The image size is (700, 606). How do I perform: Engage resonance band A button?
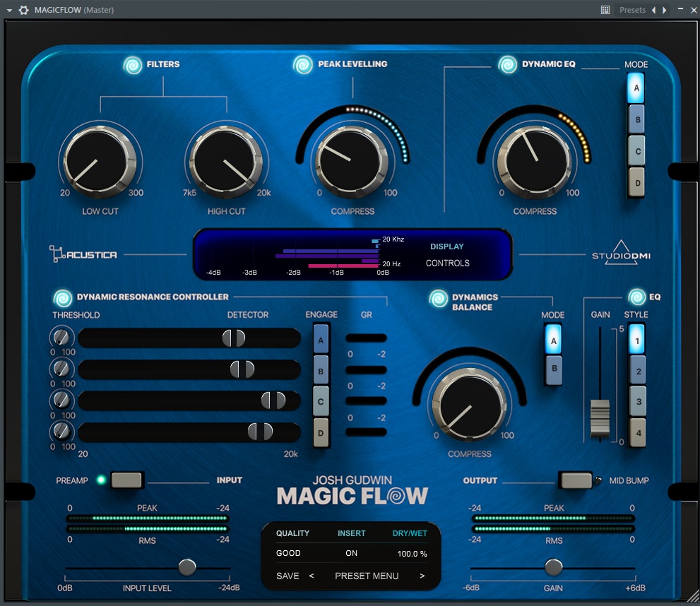[x=321, y=340]
